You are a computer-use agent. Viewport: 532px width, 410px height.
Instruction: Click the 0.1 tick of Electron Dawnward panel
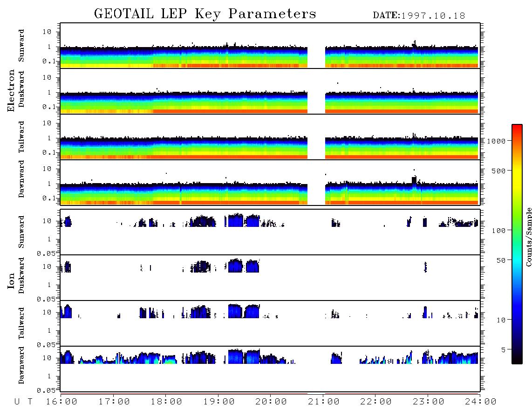point(49,198)
